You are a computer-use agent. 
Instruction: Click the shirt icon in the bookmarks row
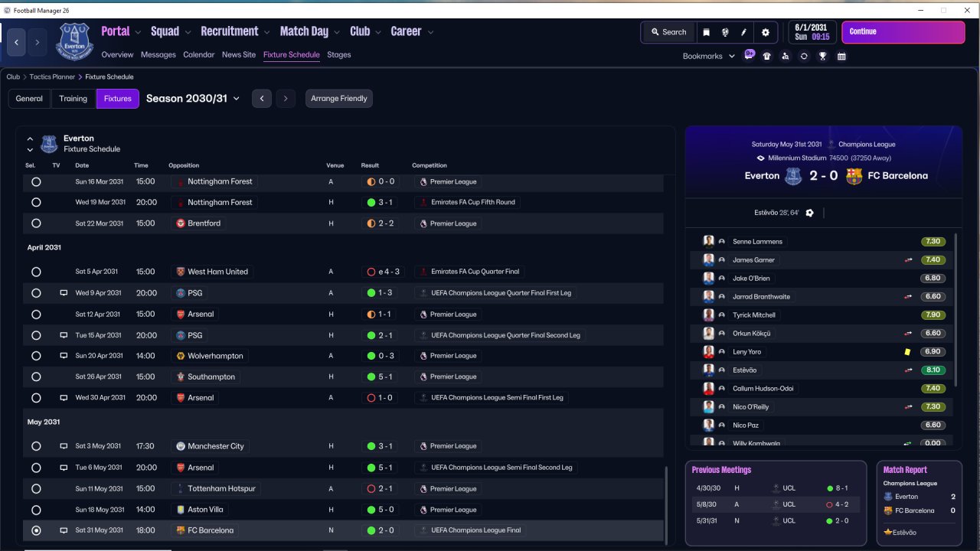point(767,56)
